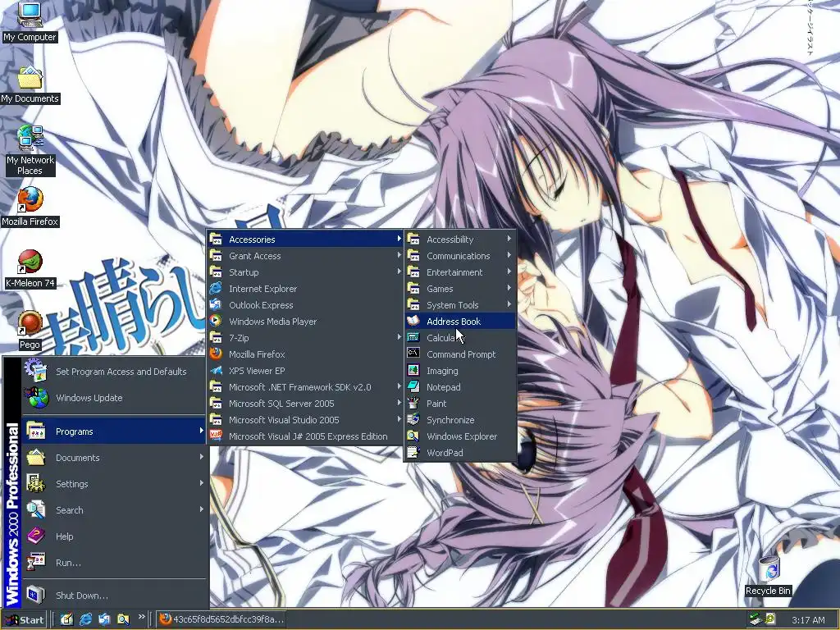
Task: Click the 3:17 AM system clock
Action: tap(808, 620)
